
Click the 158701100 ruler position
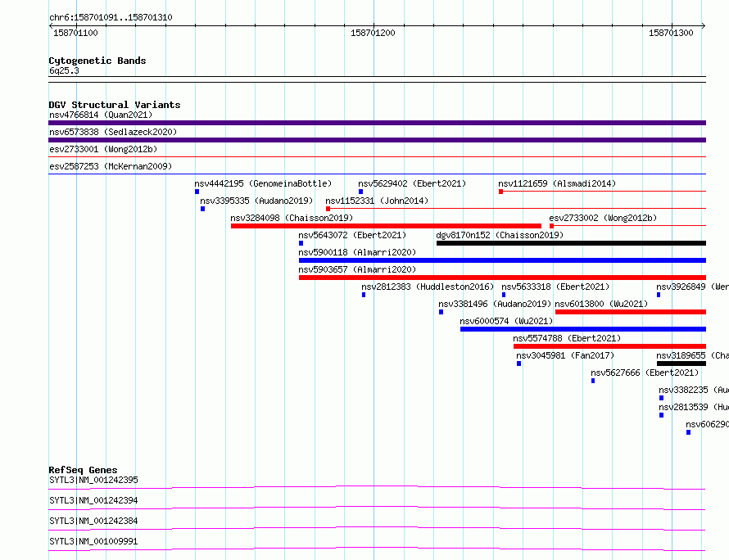pyautogui.click(x=75, y=33)
